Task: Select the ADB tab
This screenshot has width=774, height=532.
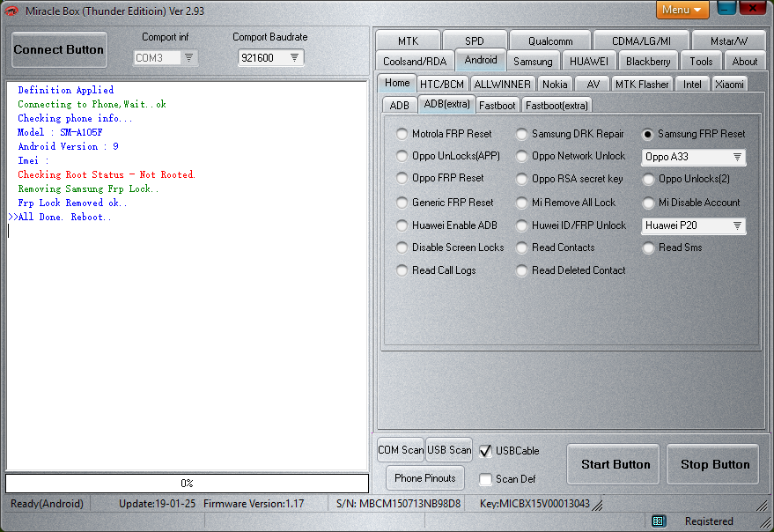Action: pos(400,105)
